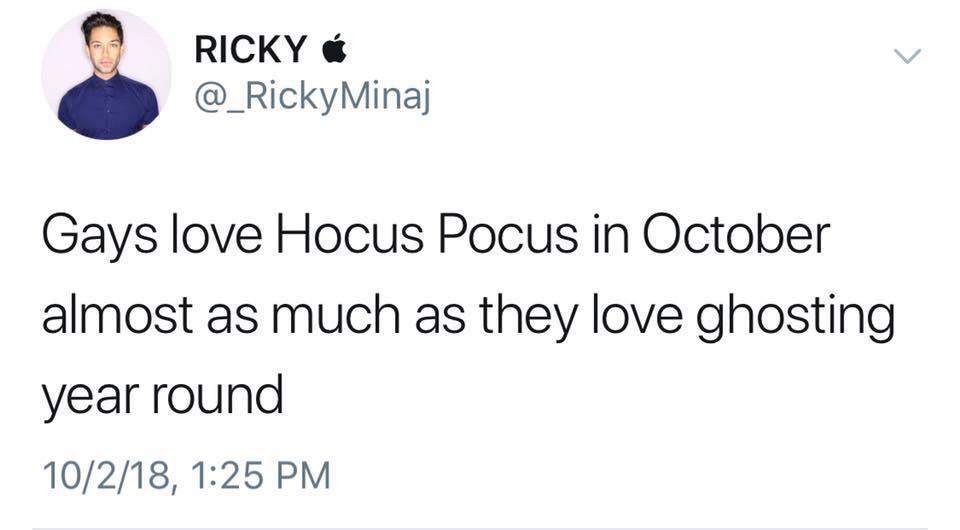Click the divider line below the timestamp
The height and width of the screenshot is (530, 960).
pos(480,527)
